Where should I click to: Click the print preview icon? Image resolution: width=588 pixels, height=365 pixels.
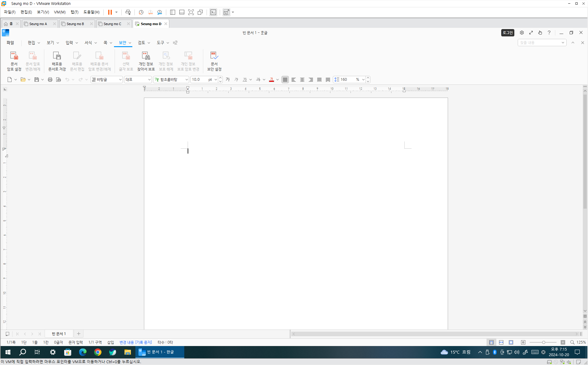point(58,80)
